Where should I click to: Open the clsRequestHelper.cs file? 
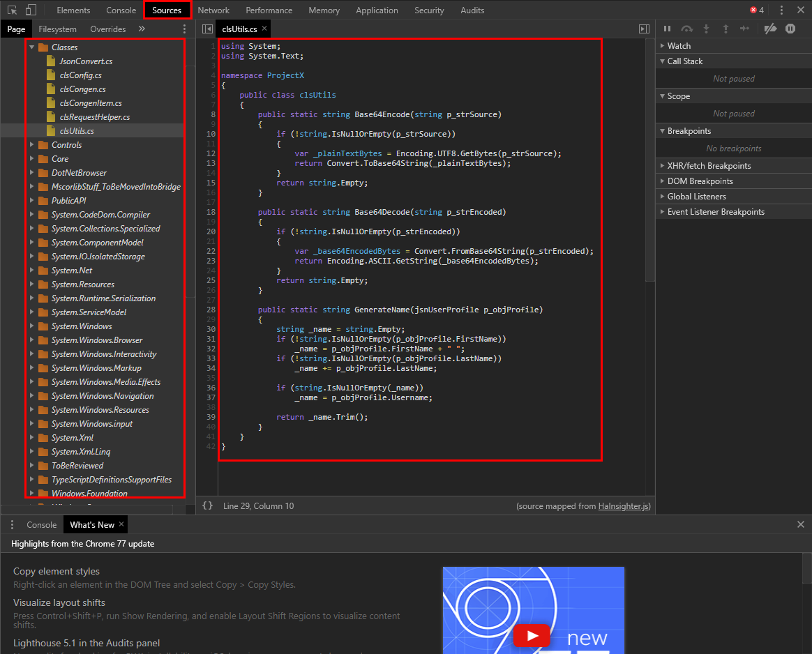click(95, 117)
